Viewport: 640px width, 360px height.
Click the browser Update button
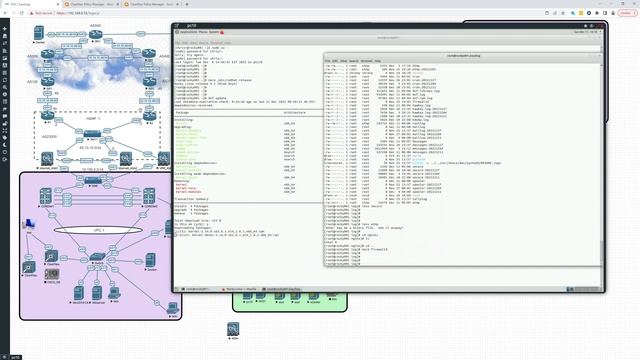click(627, 13)
